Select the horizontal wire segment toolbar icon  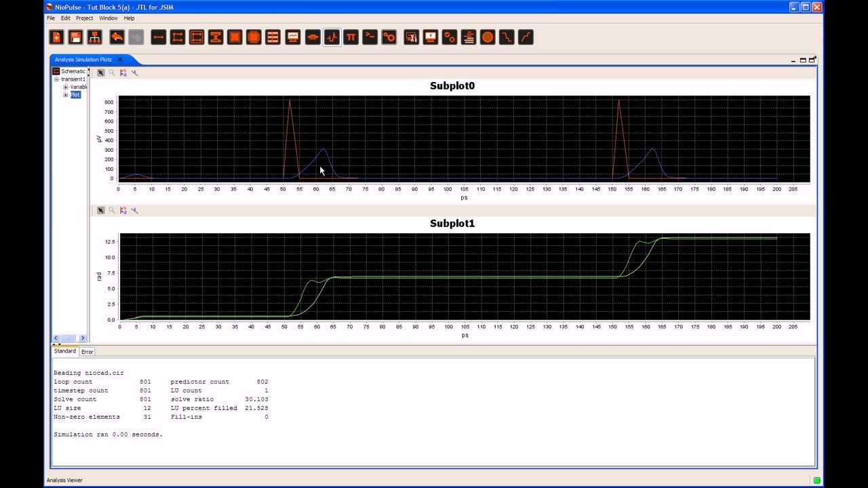click(x=159, y=37)
